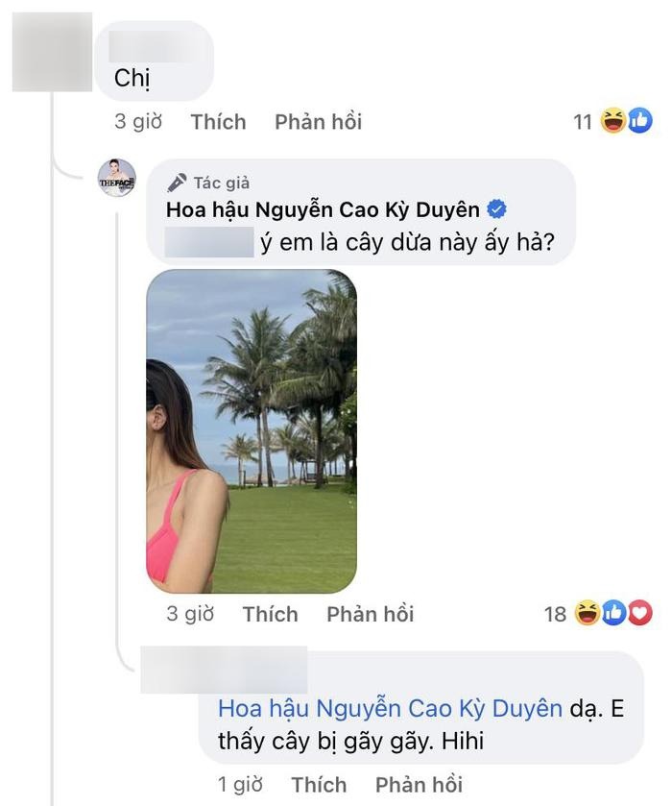This screenshot has height=806, width=672.
Task: Click the like reaction icon beside 18
Action: (x=613, y=613)
